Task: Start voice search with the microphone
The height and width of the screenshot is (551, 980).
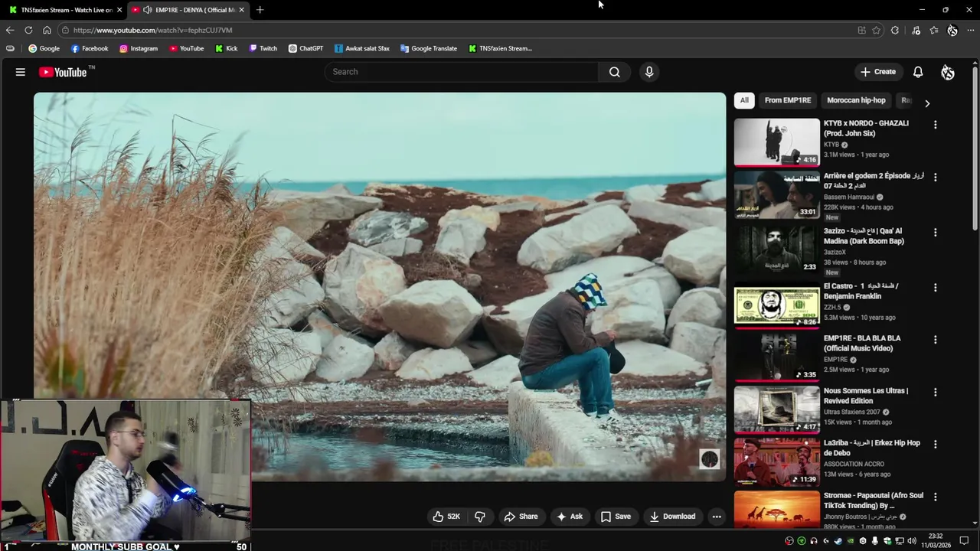Action: click(649, 72)
